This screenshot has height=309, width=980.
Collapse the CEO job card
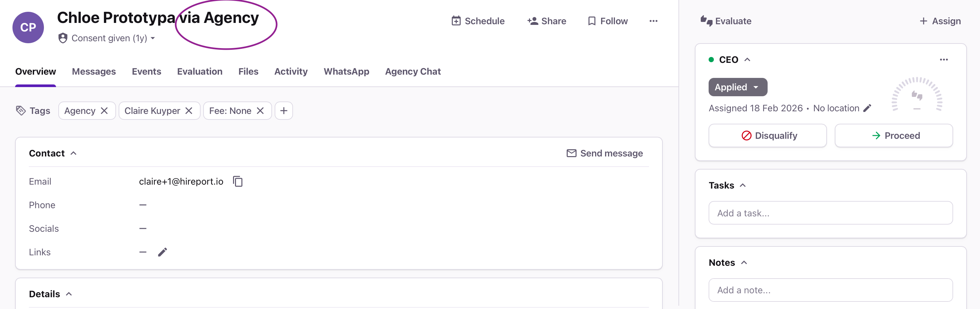[747, 60]
